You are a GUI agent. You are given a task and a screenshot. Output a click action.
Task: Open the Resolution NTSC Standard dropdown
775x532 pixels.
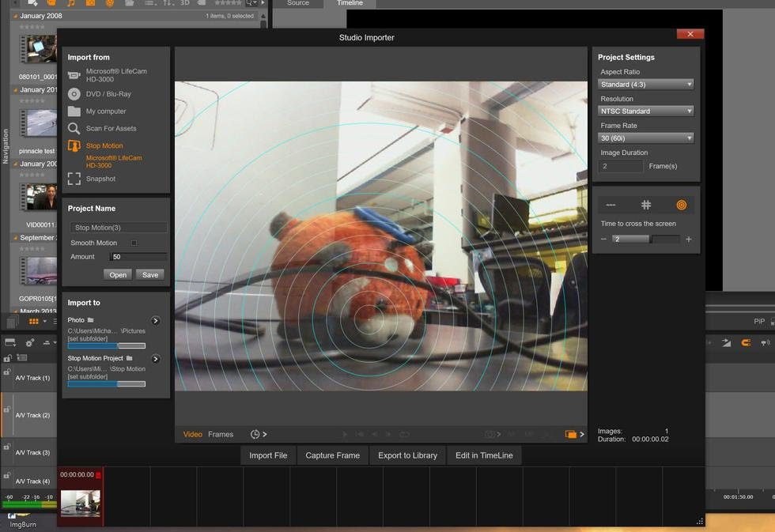click(645, 111)
